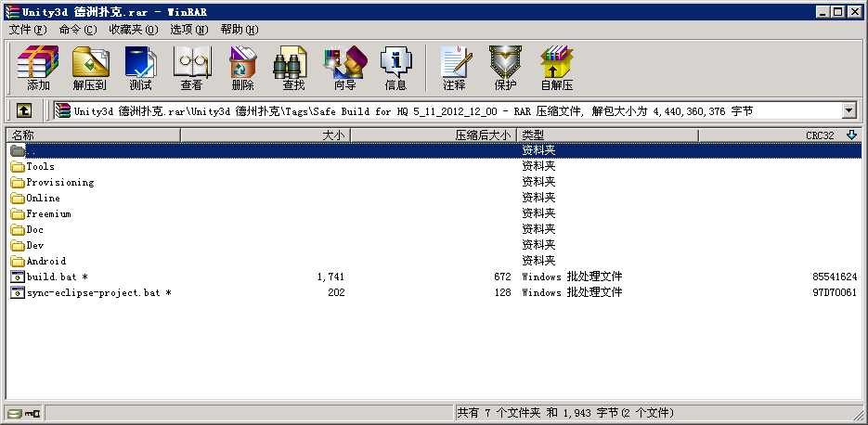The height and width of the screenshot is (425, 868).
Task: Open the 文件(F) menu
Action: click(28, 30)
